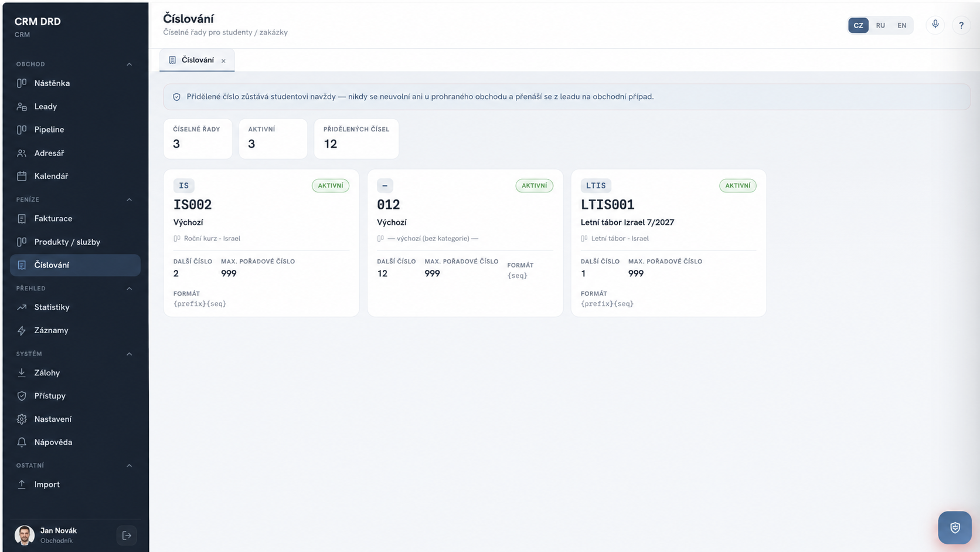Click the Import upload icon
The height and width of the screenshot is (552, 980).
pyautogui.click(x=22, y=485)
